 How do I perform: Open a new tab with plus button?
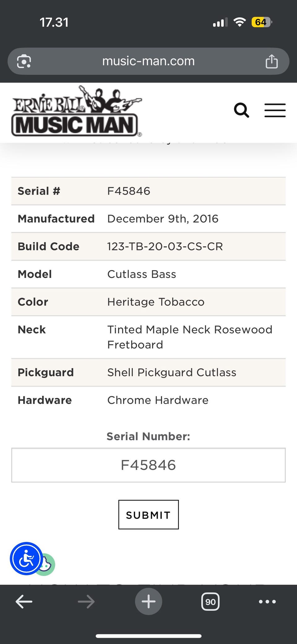148,602
